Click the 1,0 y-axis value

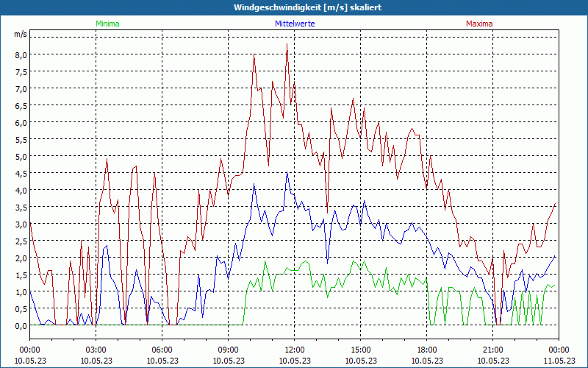coord(21,291)
